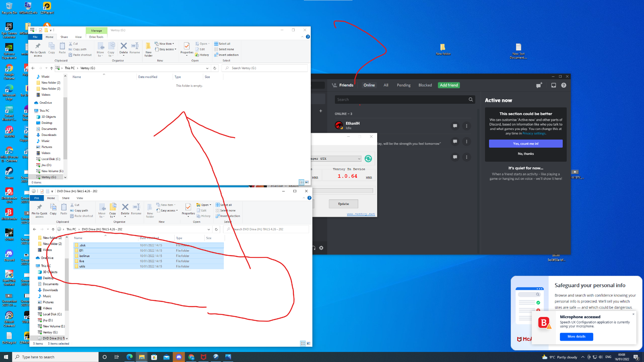Viewport: 644px width, 362px height.
Task: Switch to the Drive Tools tab
Action: [x=96, y=37]
